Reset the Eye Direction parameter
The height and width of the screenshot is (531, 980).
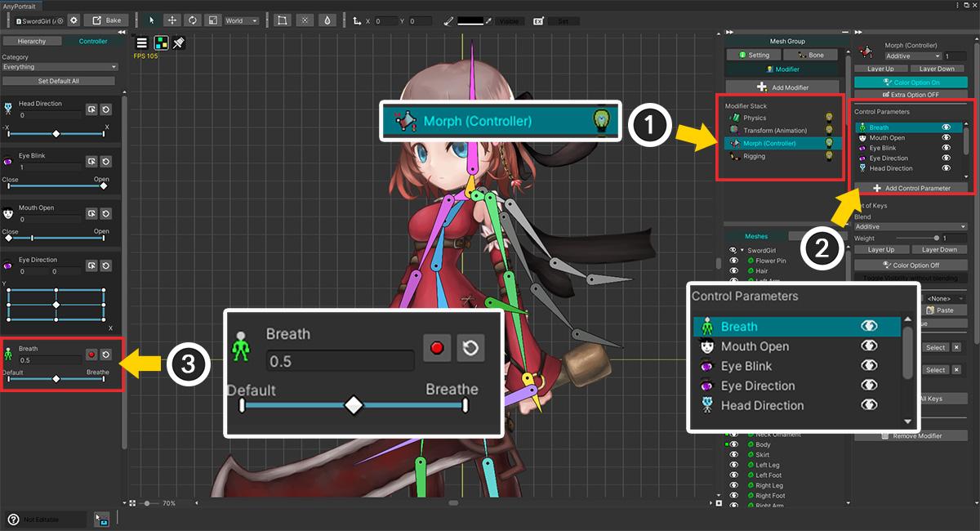pos(106,265)
